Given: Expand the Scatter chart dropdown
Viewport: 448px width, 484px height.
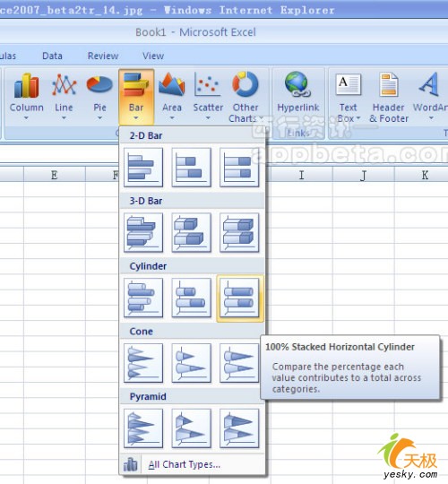Looking at the screenshot, I should tap(208, 97).
